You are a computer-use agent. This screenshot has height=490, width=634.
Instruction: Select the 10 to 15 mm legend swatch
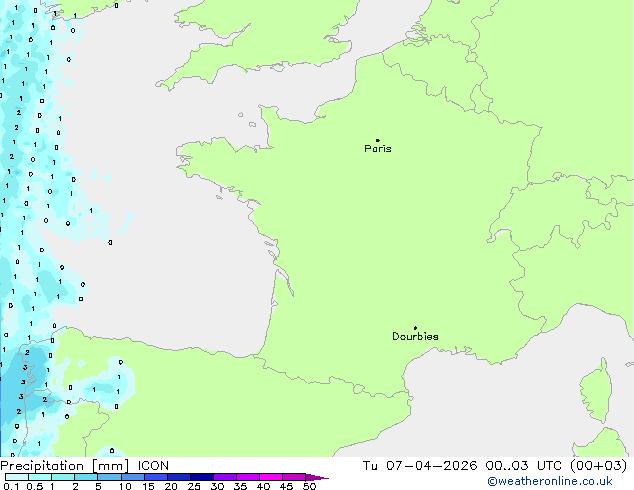coord(132,477)
